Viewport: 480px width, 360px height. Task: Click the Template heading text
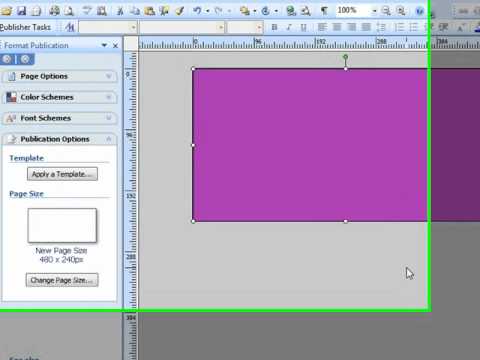[x=27, y=158]
